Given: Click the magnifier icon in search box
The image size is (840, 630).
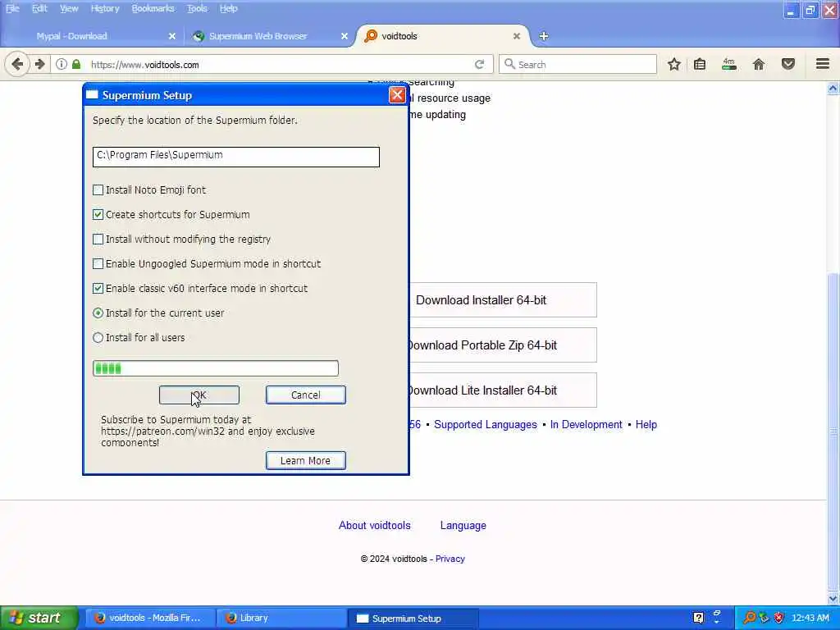Looking at the screenshot, I should pos(509,64).
